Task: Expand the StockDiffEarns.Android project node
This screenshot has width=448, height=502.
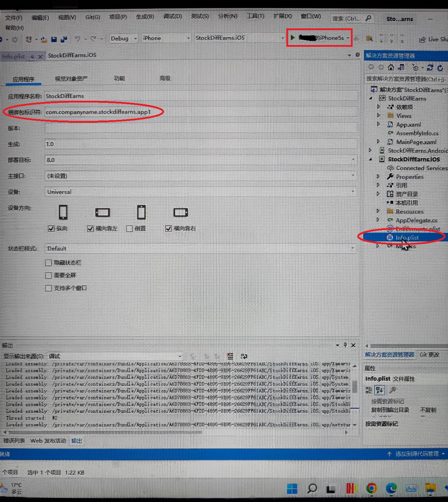Action: 370,150
